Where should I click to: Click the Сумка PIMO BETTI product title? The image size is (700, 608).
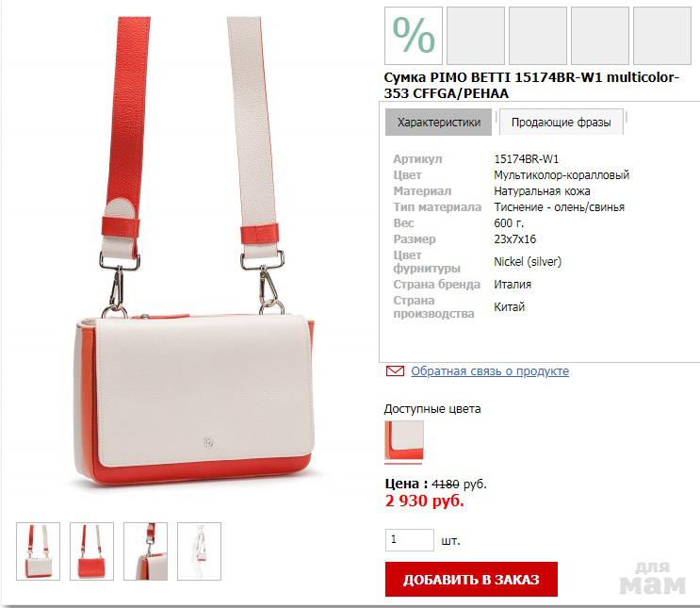(531, 86)
